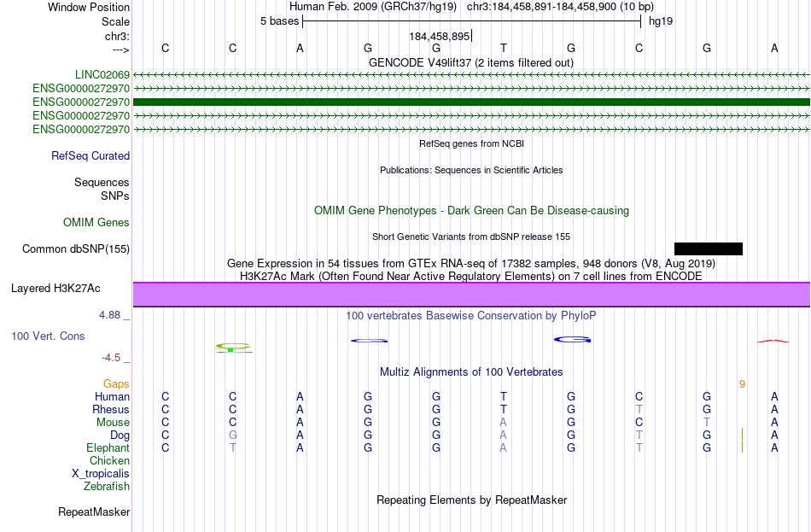Click the orange insertion bar in the Dog row

(742, 434)
